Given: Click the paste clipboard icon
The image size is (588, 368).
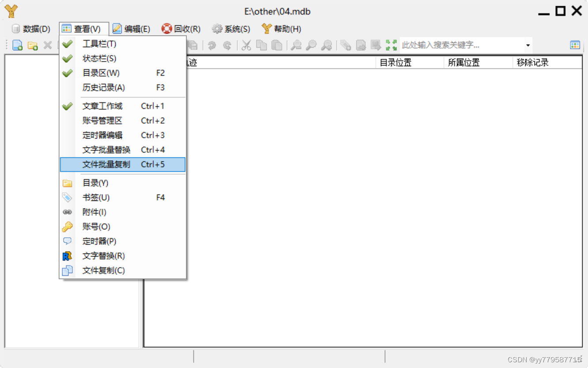Looking at the screenshot, I should (277, 45).
